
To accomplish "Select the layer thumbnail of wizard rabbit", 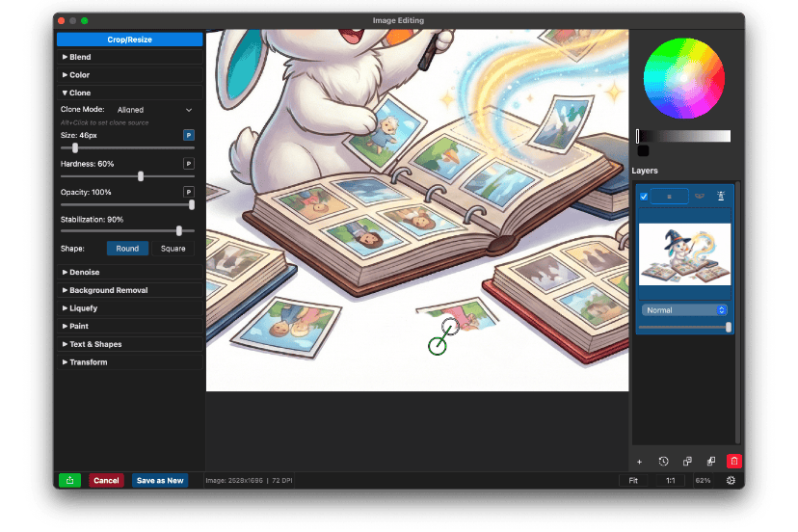I will [x=684, y=254].
